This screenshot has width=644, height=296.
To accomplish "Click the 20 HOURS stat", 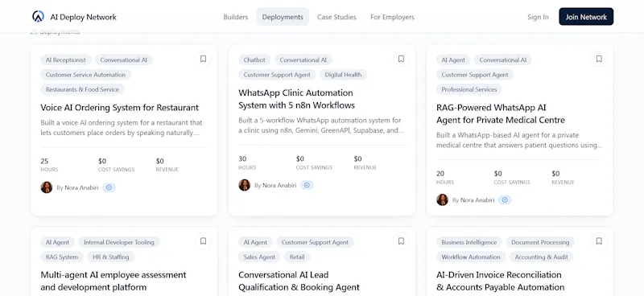I will click(x=445, y=177).
